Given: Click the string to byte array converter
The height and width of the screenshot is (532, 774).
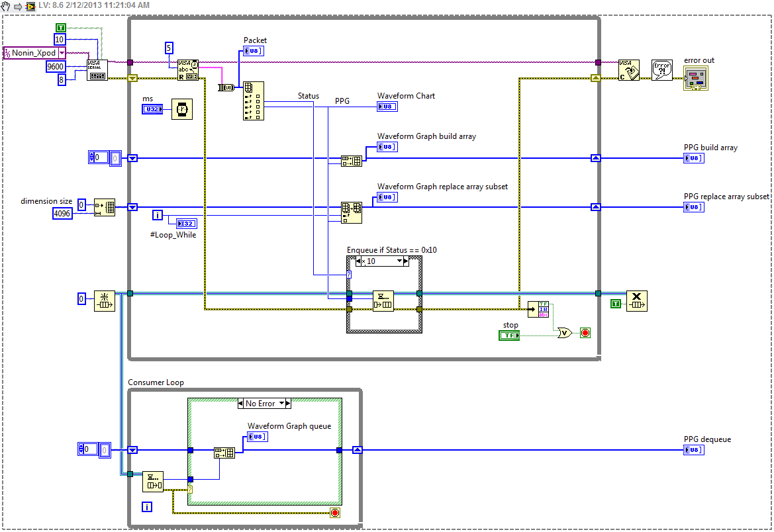Looking at the screenshot, I should point(226,87).
